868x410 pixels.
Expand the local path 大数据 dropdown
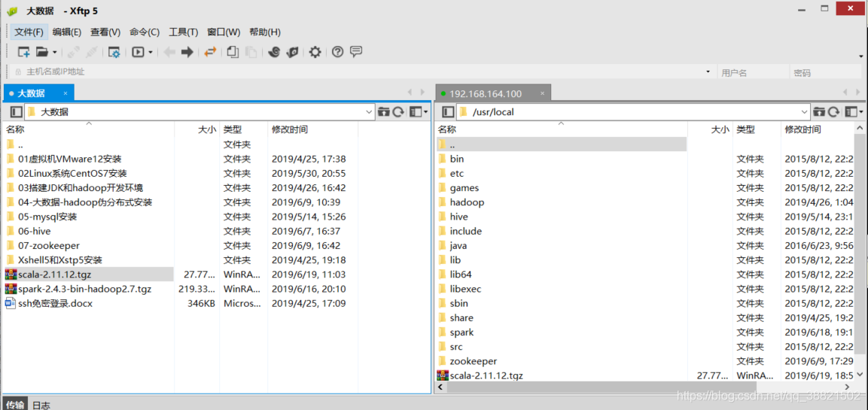(x=369, y=112)
